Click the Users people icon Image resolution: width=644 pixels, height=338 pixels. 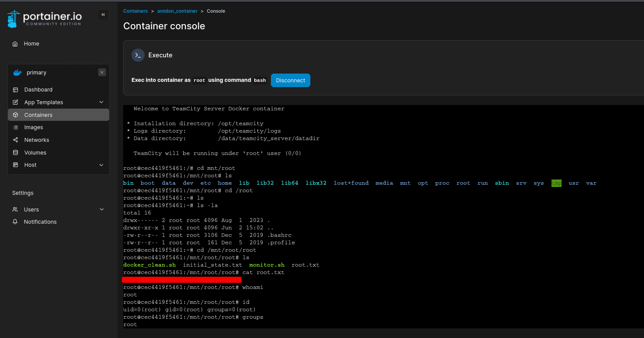(15, 210)
